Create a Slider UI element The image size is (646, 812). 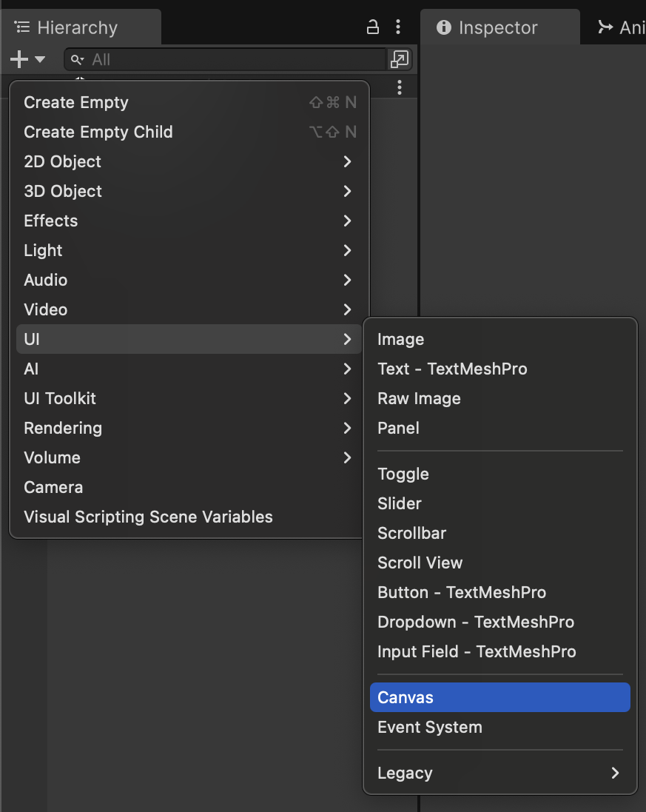(x=400, y=503)
